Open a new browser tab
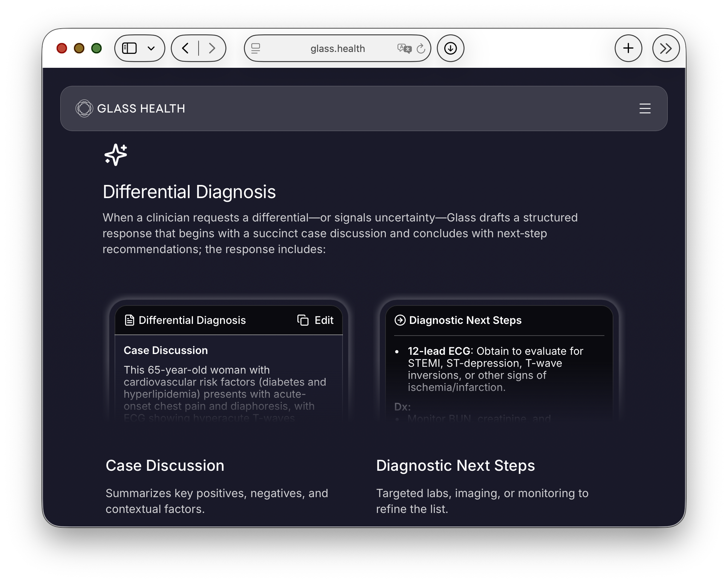 pyautogui.click(x=628, y=48)
